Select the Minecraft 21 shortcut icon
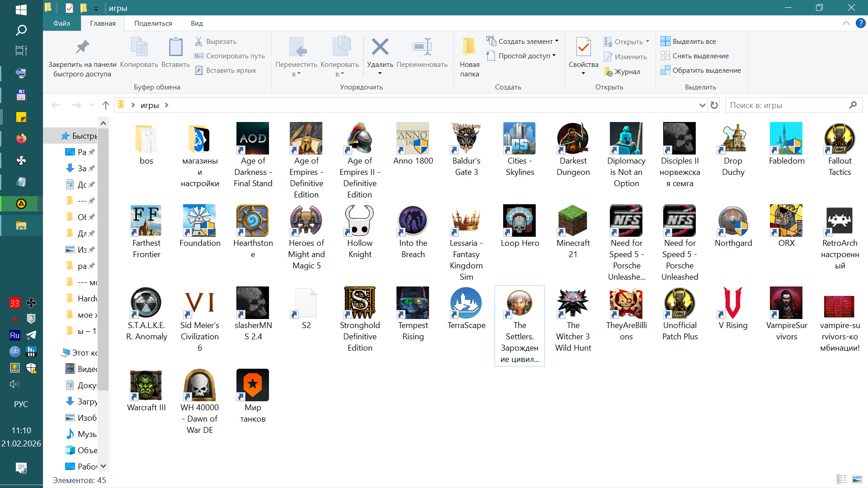This screenshot has width=868, height=488. click(x=573, y=221)
